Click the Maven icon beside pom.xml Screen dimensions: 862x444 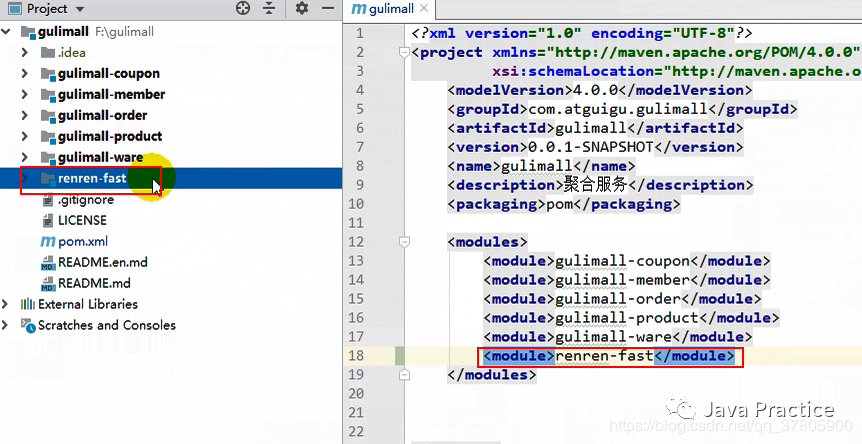pyautogui.click(x=48, y=241)
